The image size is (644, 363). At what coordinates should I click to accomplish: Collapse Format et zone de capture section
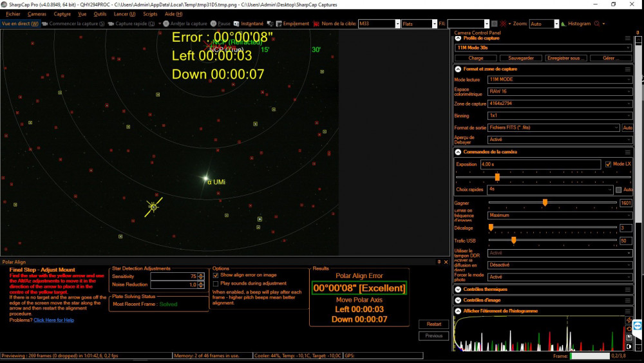tap(458, 70)
